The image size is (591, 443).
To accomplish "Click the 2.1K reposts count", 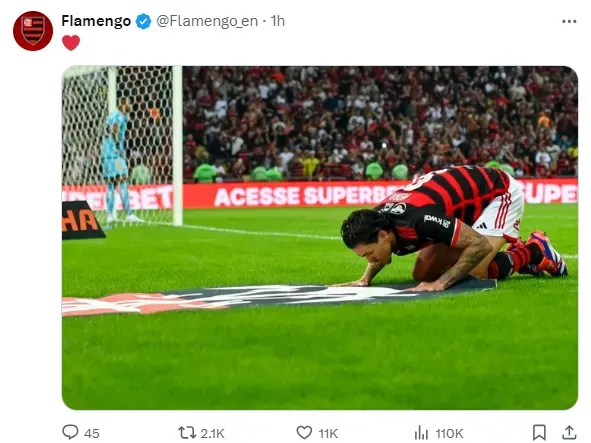I will (x=213, y=434).
